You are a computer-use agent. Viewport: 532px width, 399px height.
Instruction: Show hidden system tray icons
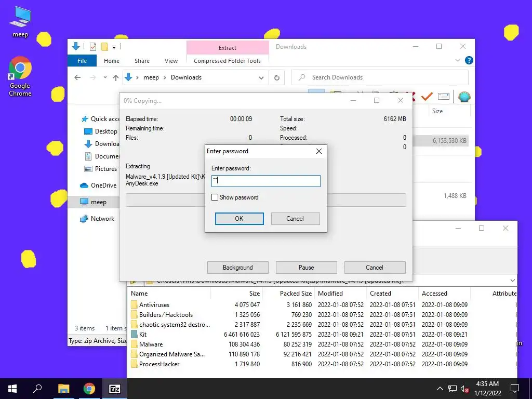pos(440,389)
